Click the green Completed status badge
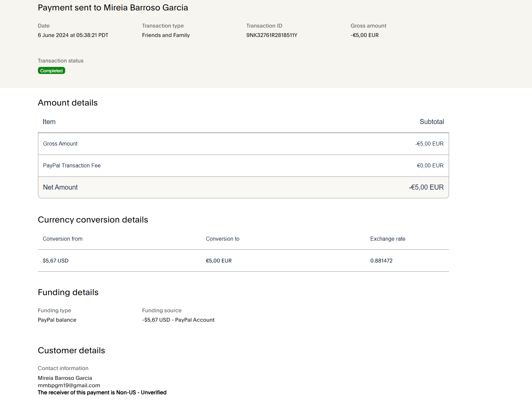The height and width of the screenshot is (400, 532). [x=51, y=71]
